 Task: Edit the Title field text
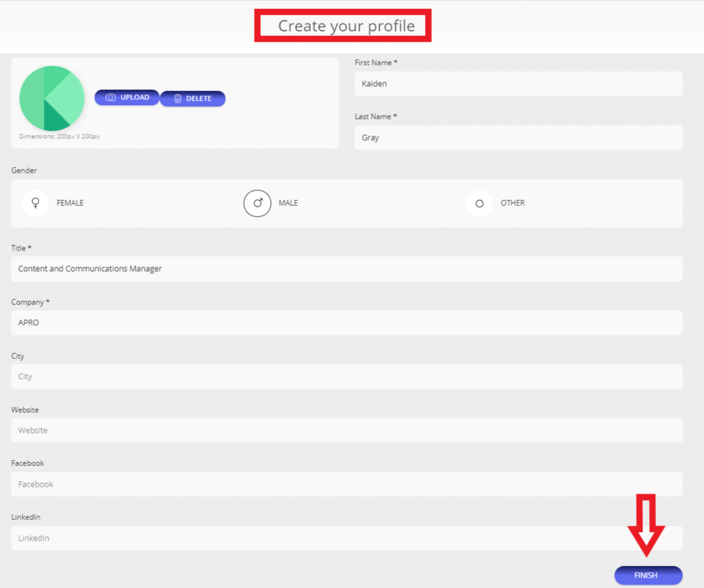[x=347, y=269]
